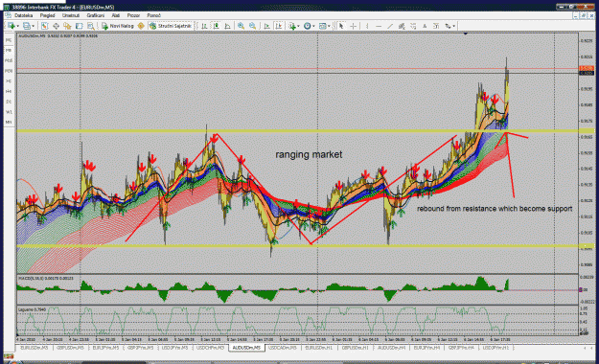
Task: Open the Datoteka menu
Action: [23, 15]
